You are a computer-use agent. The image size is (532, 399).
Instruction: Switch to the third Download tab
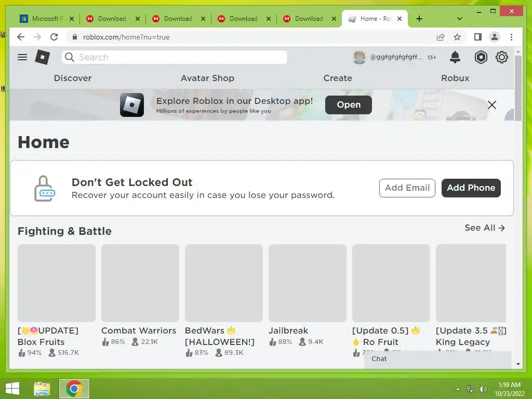[x=243, y=19]
